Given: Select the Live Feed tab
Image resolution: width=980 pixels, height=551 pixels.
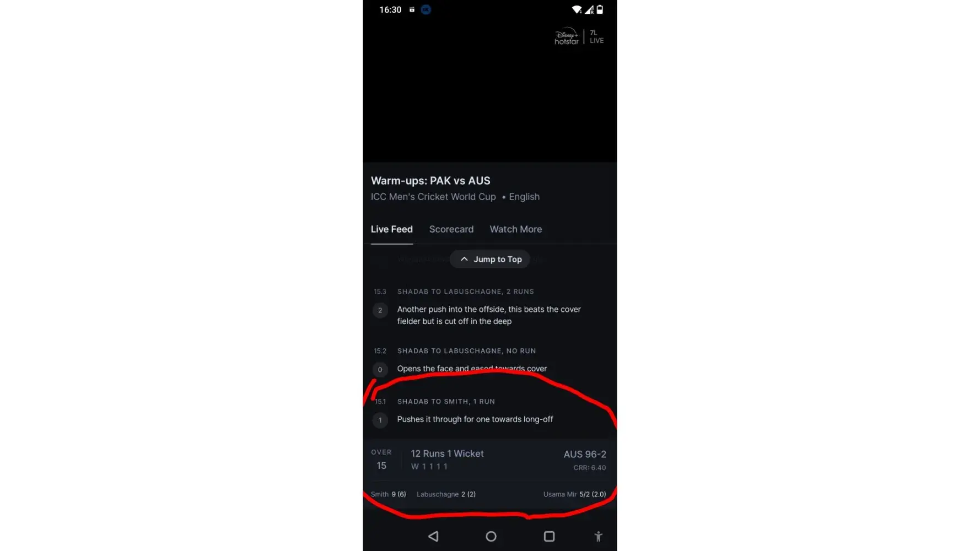Looking at the screenshot, I should point(391,229).
